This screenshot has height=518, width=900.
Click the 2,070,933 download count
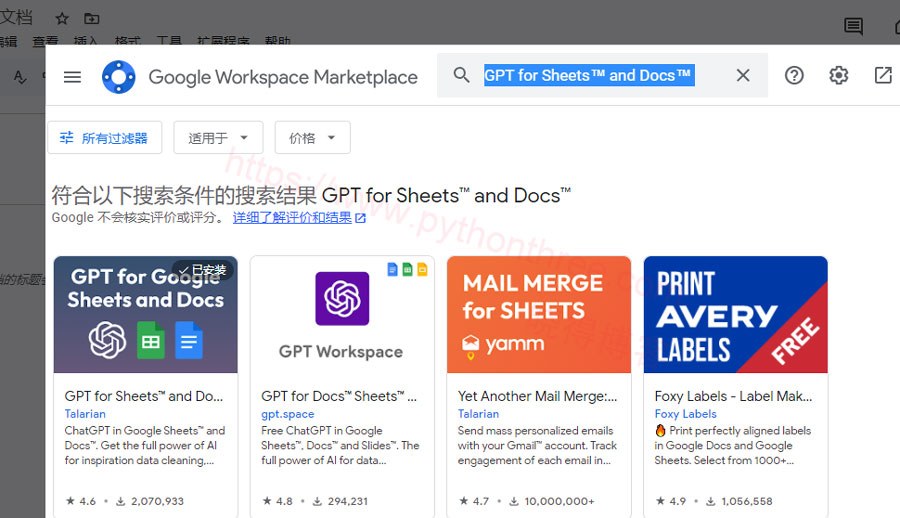[150, 501]
